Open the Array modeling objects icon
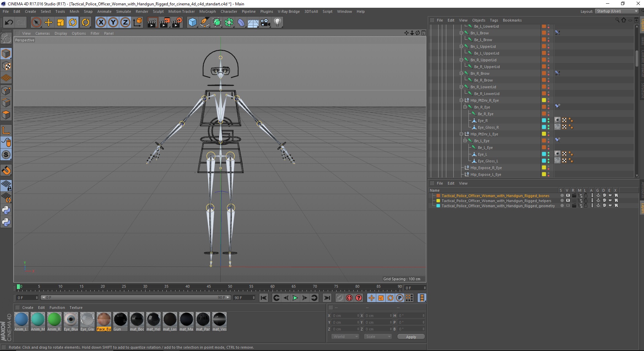This screenshot has width=644, height=351. 229,23
